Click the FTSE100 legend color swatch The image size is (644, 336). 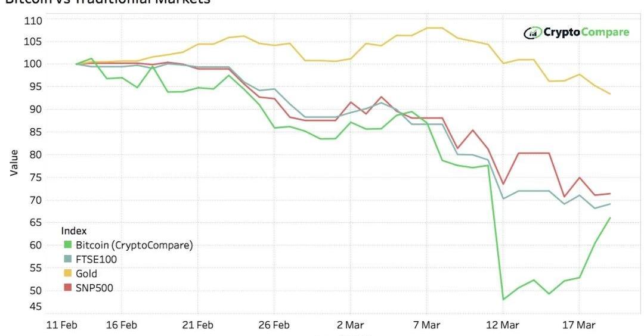point(67,259)
